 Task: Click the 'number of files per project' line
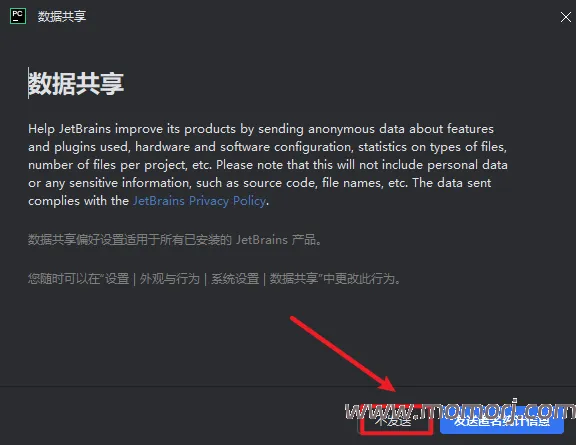pos(268,165)
